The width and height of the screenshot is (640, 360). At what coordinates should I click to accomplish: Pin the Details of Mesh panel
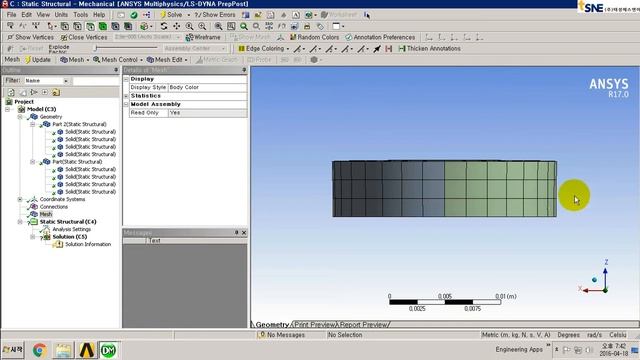click(x=244, y=70)
